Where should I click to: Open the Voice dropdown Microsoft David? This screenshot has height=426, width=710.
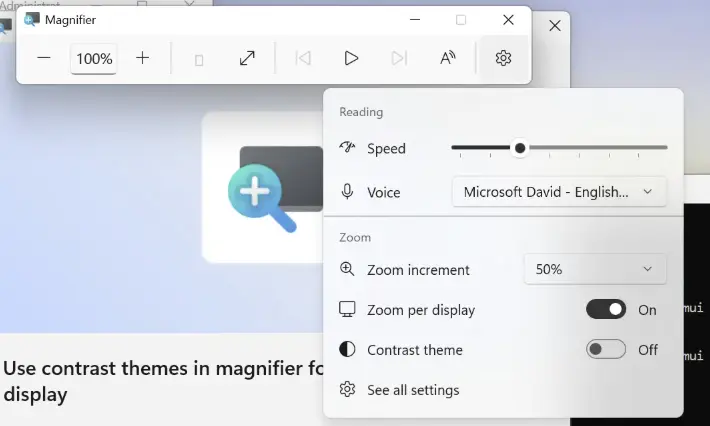coord(559,192)
